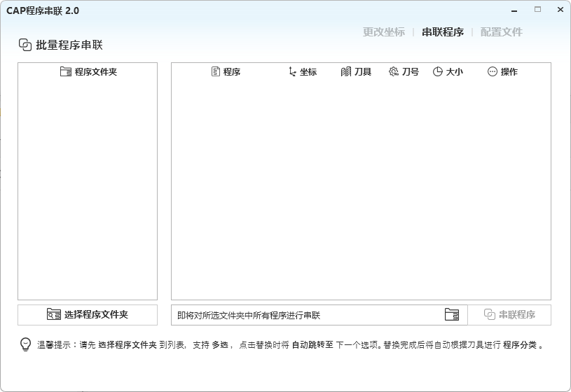The width and height of the screenshot is (571, 392).
Task: Click the lightbulb 温馨提示 icon
Action: (25, 344)
